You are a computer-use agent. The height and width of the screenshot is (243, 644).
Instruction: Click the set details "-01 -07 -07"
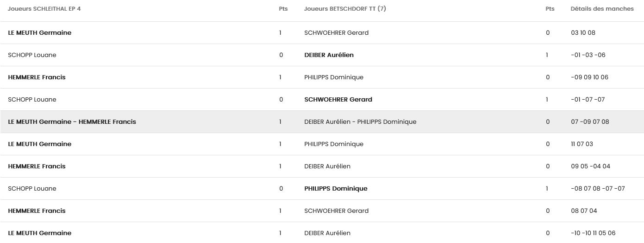pos(588,100)
